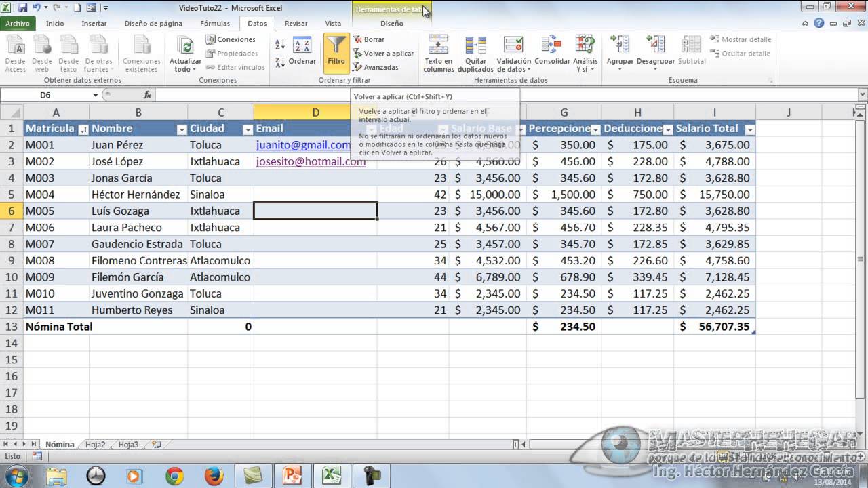The image size is (868, 488).
Task: Sort ascending A to Z
Action: click(x=280, y=45)
